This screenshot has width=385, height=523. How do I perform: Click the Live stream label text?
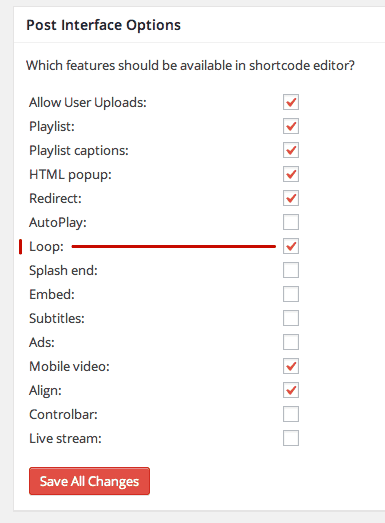[x=65, y=439]
